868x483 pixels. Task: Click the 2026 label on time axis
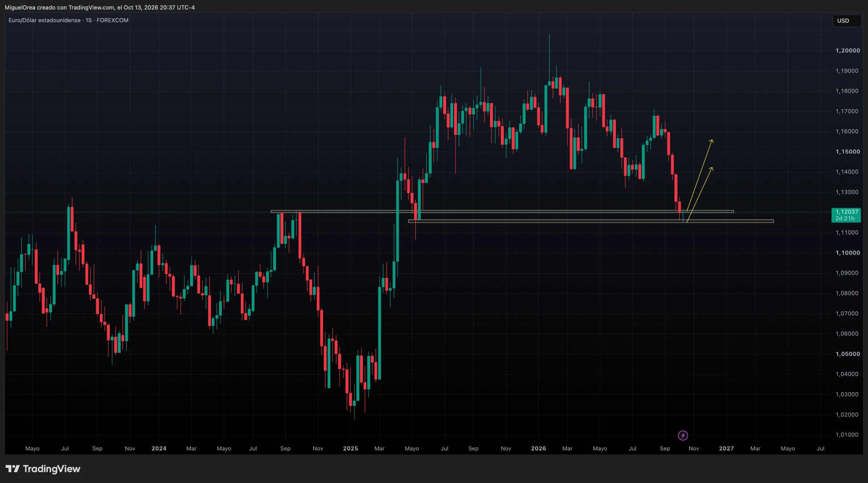(x=538, y=448)
